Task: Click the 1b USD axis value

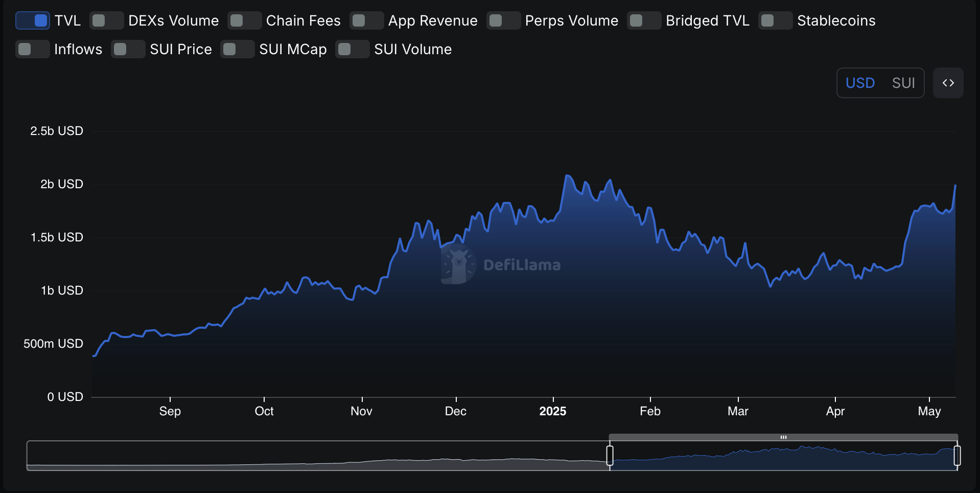Action: tap(62, 290)
